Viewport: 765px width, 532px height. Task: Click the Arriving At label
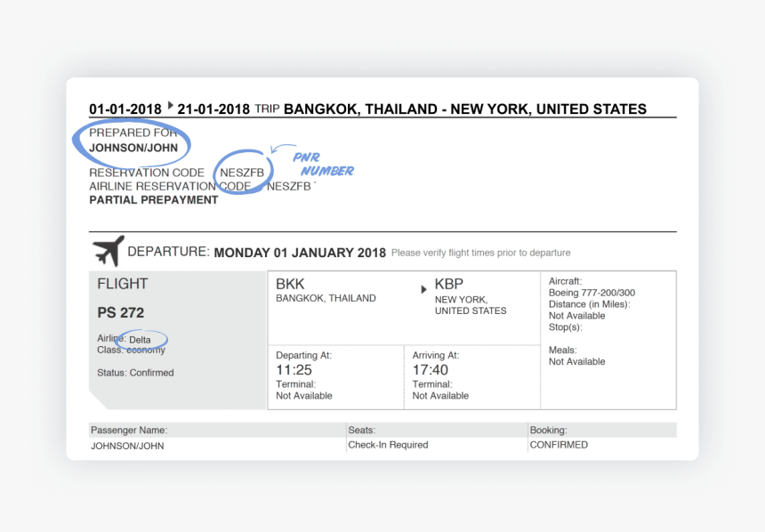click(436, 355)
